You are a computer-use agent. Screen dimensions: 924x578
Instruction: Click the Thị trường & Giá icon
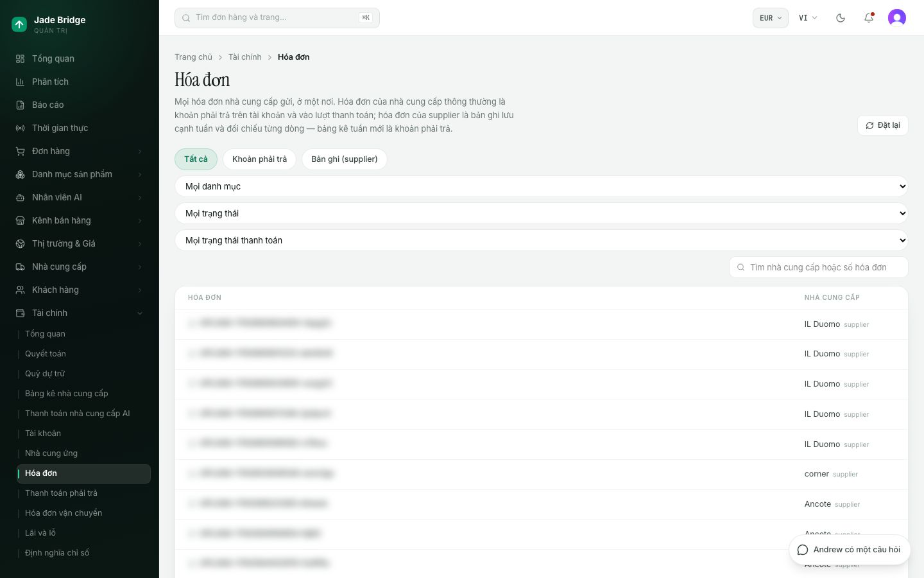click(x=20, y=244)
